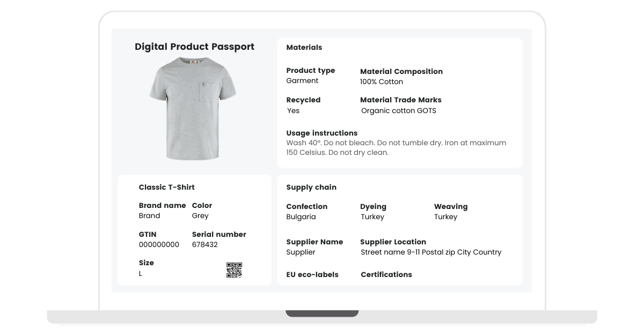Select the Materials section title
Image resolution: width=644 pixels, height=336 pixels.
point(304,48)
